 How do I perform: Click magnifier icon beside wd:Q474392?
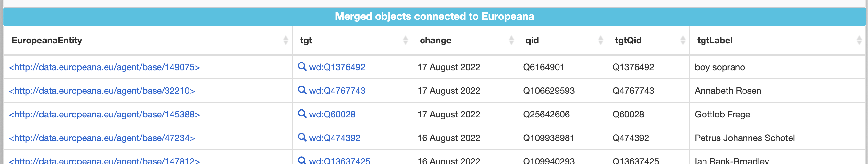(x=302, y=137)
